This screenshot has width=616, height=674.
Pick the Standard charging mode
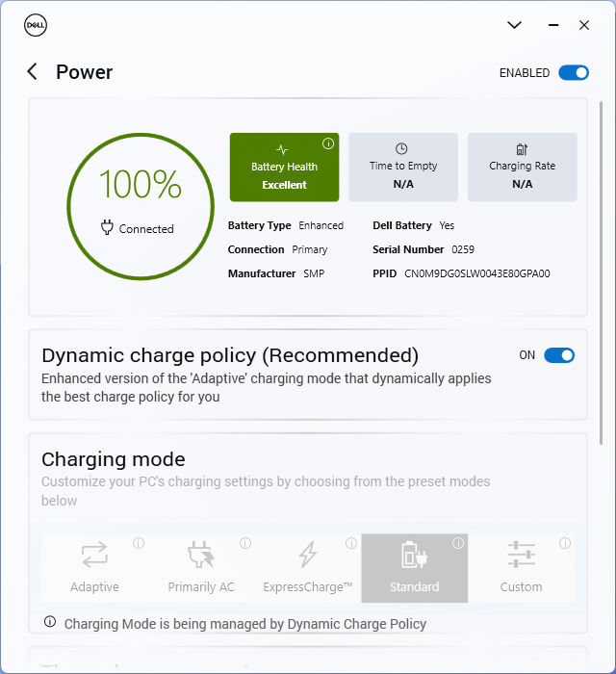click(415, 567)
